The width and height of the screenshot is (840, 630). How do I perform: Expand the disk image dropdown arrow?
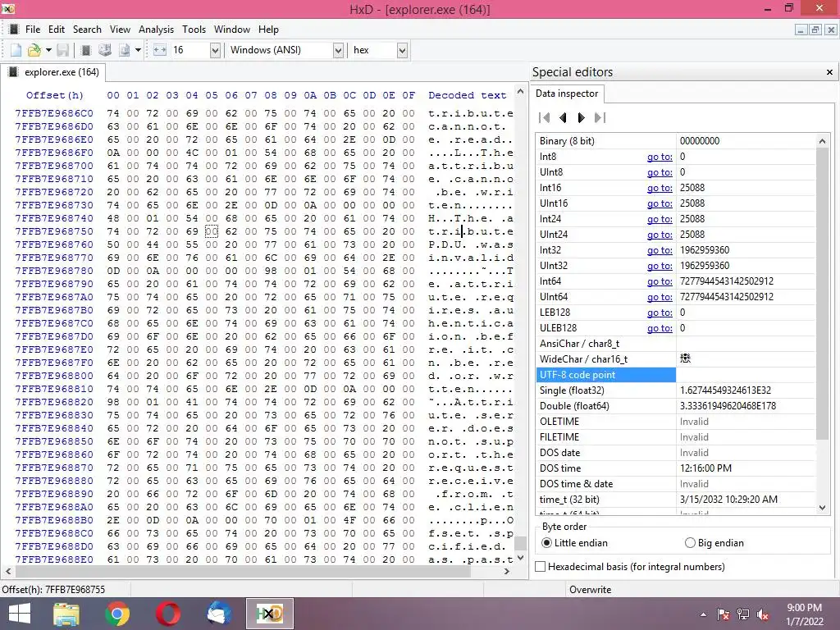click(138, 50)
